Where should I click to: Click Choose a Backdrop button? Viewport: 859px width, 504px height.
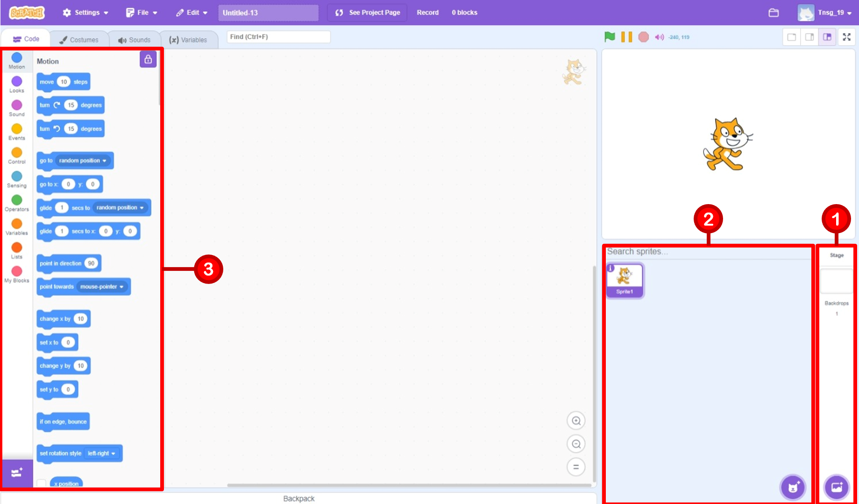[836, 487]
